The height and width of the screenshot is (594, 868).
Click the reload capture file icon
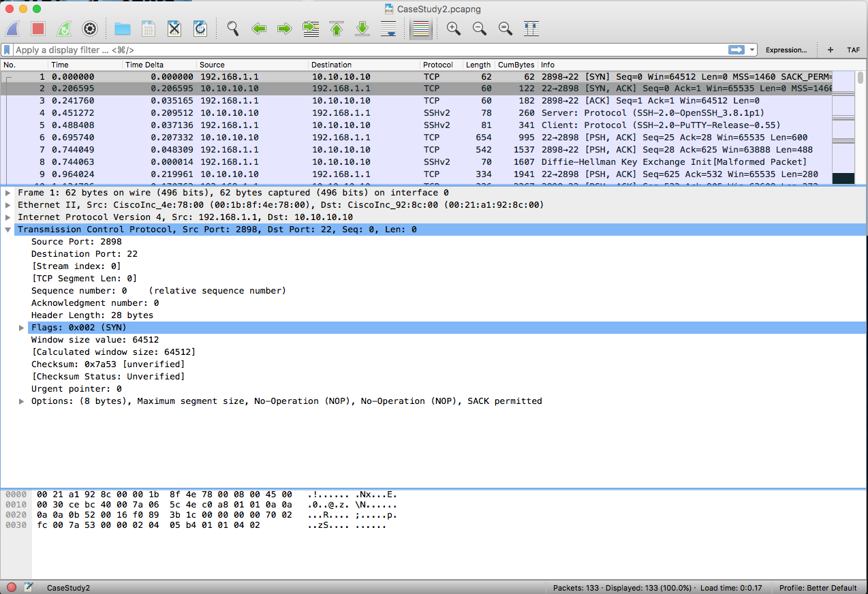(x=200, y=29)
